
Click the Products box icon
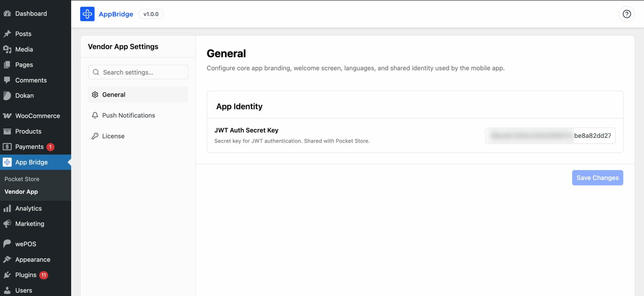coord(7,131)
